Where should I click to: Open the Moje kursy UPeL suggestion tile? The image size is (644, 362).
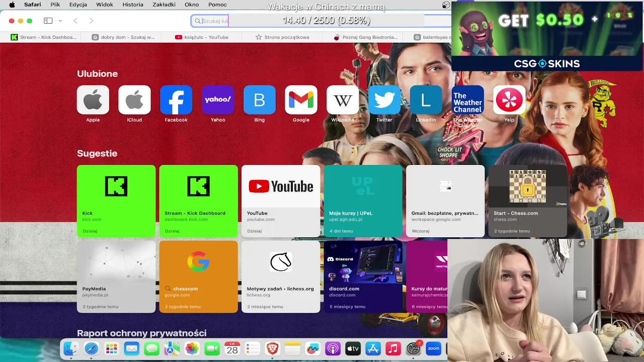[x=363, y=201]
